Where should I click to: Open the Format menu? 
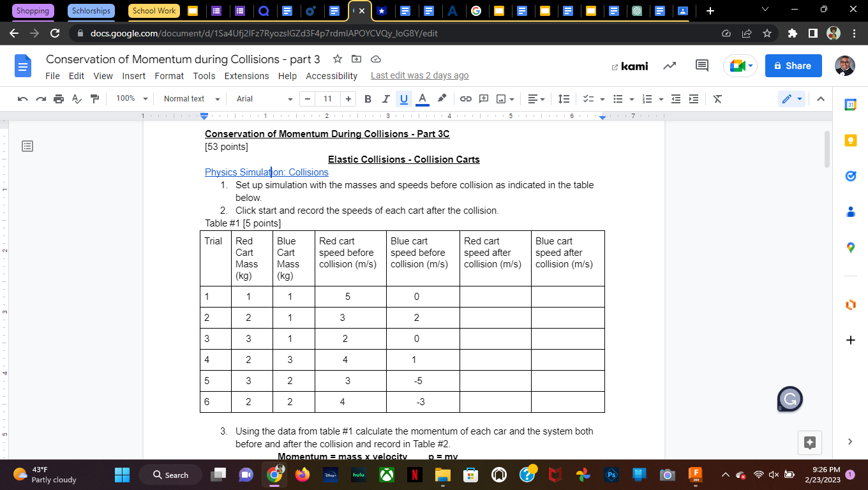point(169,76)
